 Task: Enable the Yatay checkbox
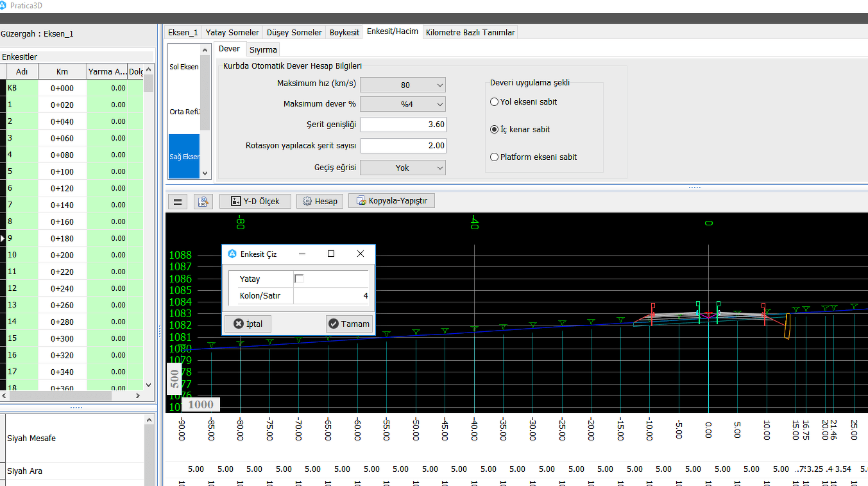pyautogui.click(x=299, y=279)
